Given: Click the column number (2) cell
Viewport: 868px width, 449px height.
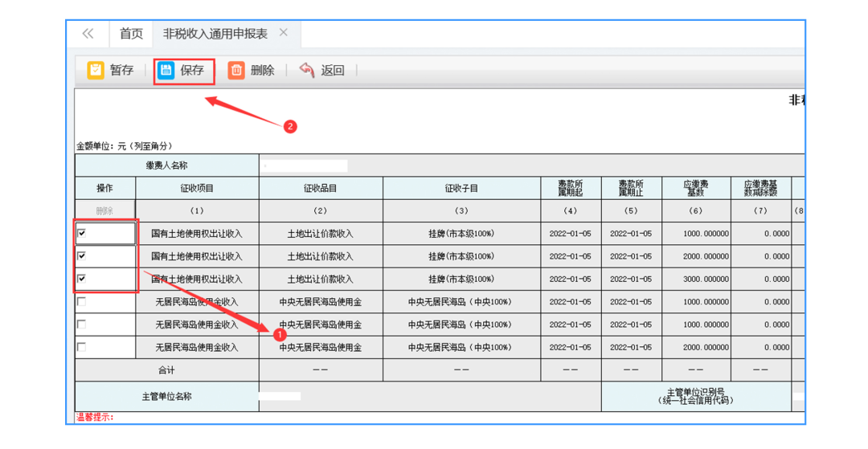Looking at the screenshot, I should (x=321, y=210).
